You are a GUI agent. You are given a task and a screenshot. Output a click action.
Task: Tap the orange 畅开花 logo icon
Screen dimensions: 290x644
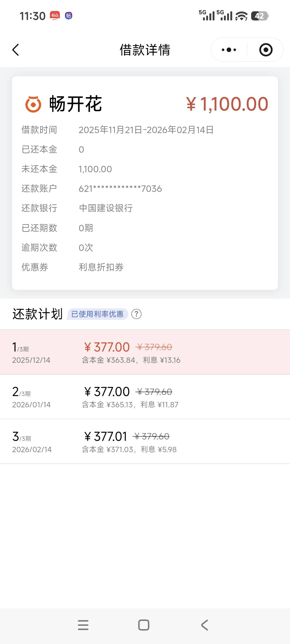tap(33, 104)
